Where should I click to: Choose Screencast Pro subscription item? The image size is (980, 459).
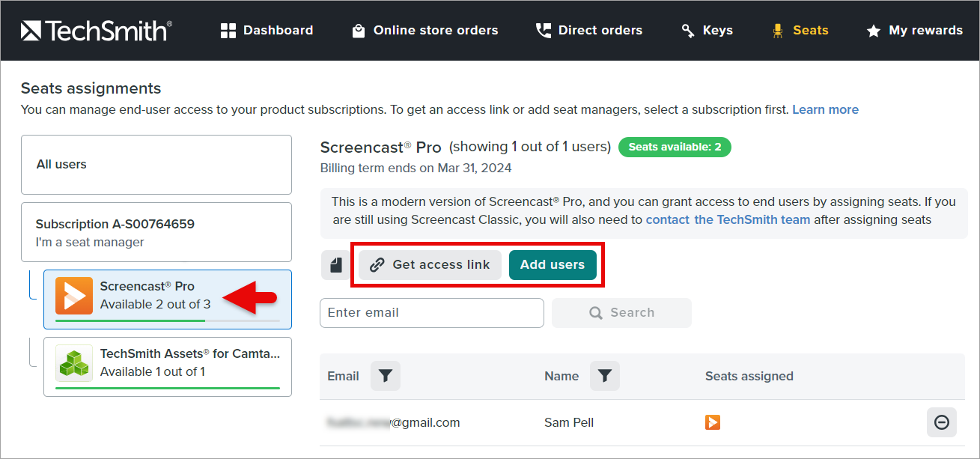point(168,300)
